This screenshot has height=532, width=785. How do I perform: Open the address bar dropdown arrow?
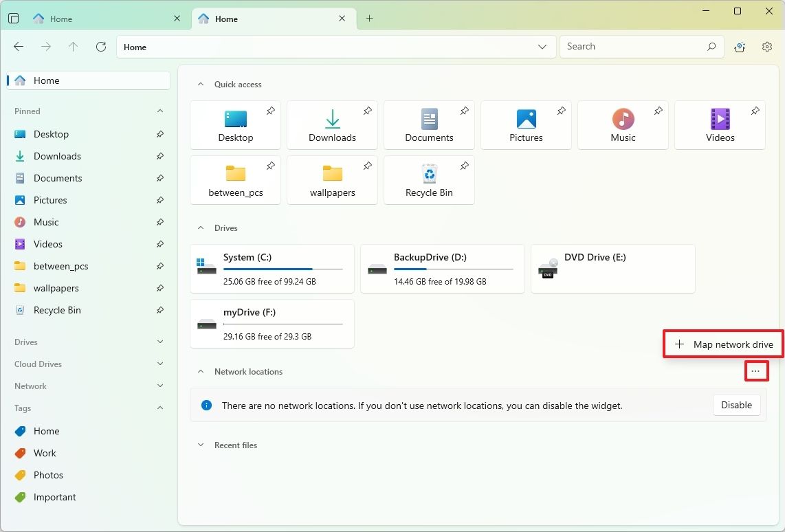542,47
